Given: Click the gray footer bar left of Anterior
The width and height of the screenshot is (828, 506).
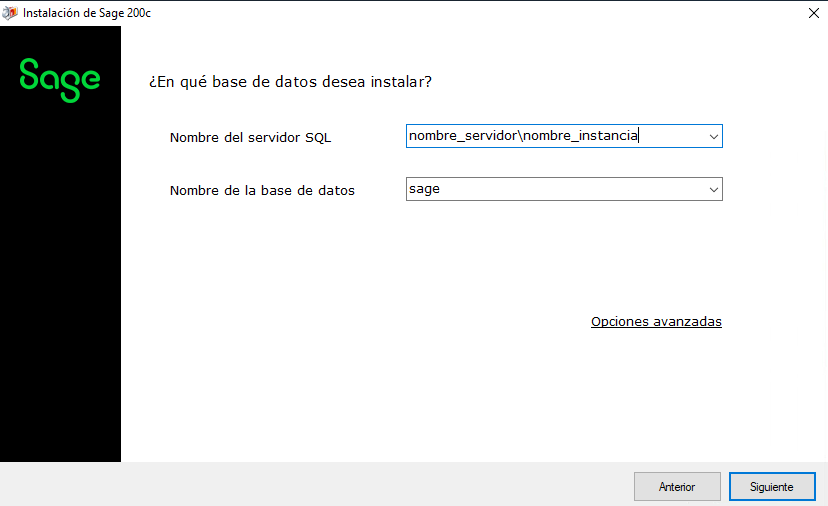Looking at the screenshot, I should pyautogui.click(x=317, y=484).
